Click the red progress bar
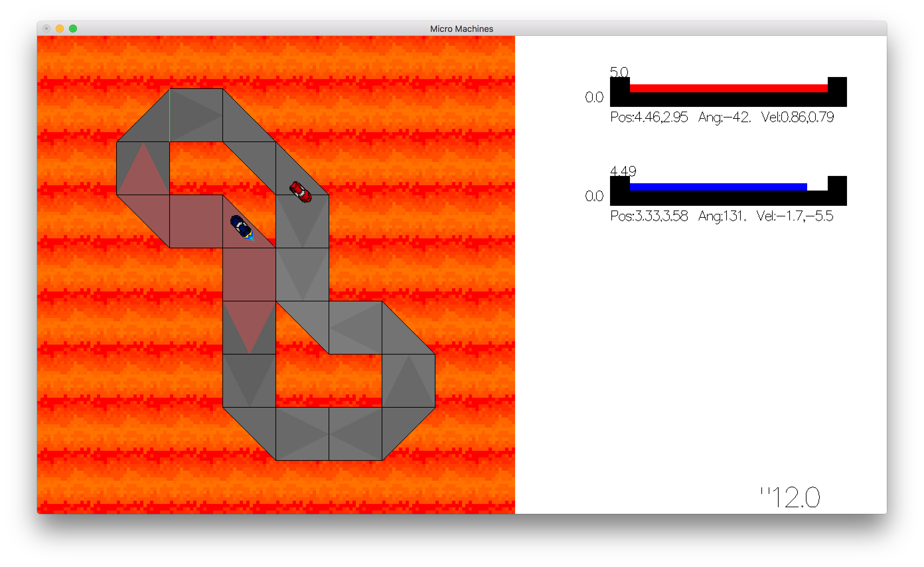The height and width of the screenshot is (567, 924). click(x=728, y=89)
